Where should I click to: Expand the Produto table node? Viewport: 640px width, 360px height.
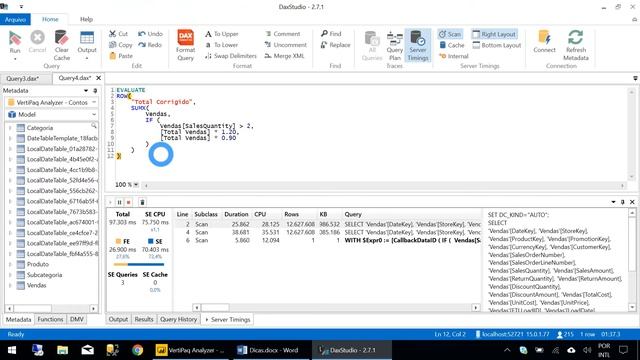10,264
